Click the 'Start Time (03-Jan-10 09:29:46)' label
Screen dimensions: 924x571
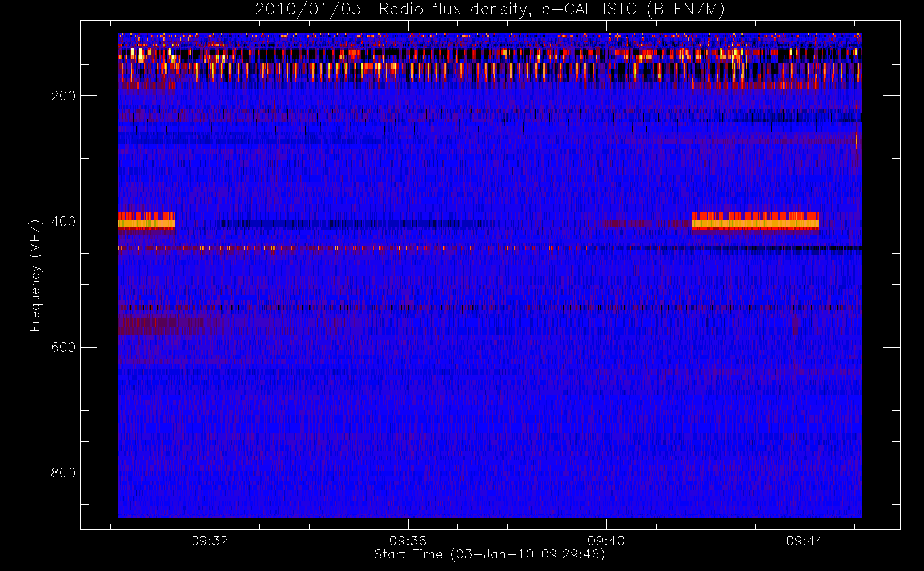point(490,554)
